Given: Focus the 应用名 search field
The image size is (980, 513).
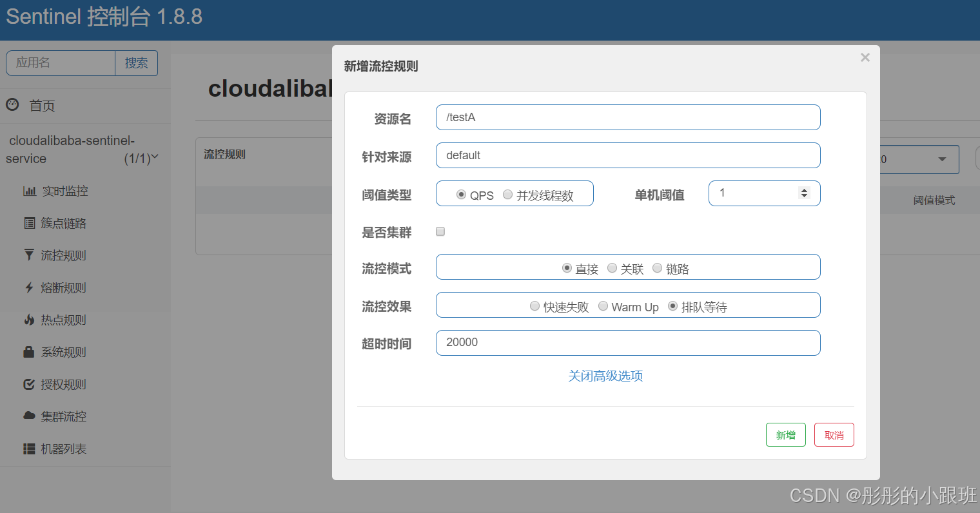Looking at the screenshot, I should pos(61,63).
